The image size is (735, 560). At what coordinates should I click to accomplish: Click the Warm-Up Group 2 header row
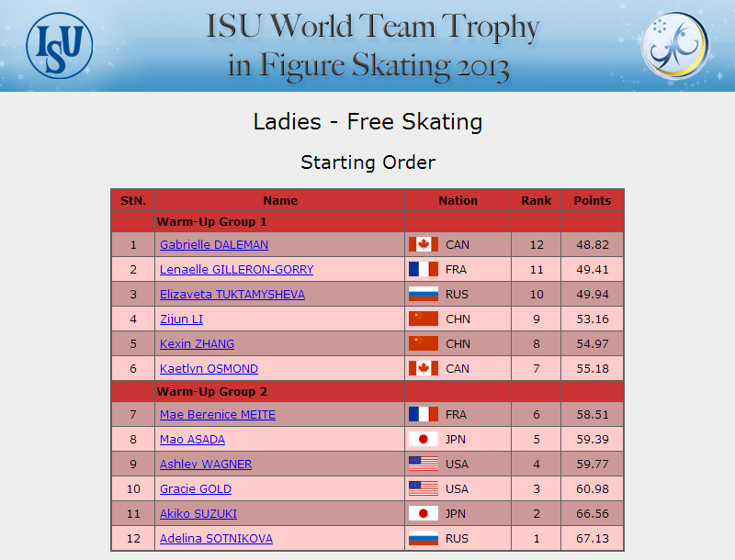click(367, 391)
